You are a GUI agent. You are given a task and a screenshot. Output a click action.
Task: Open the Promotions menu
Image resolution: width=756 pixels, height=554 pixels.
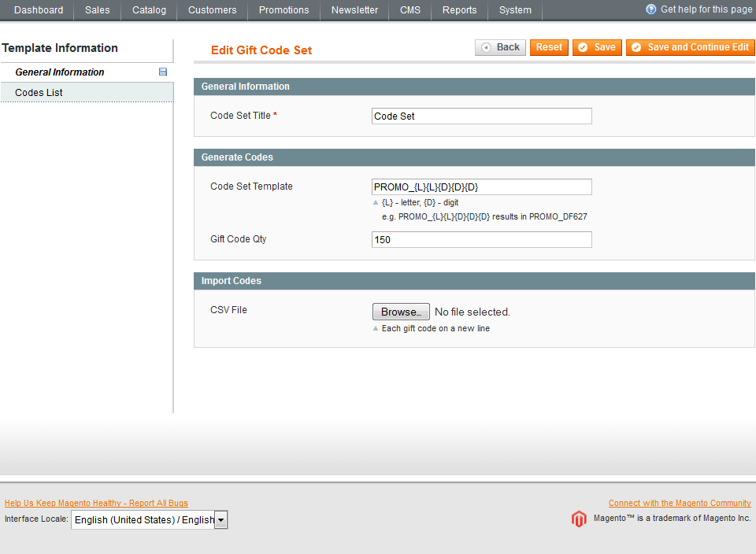[x=283, y=10]
